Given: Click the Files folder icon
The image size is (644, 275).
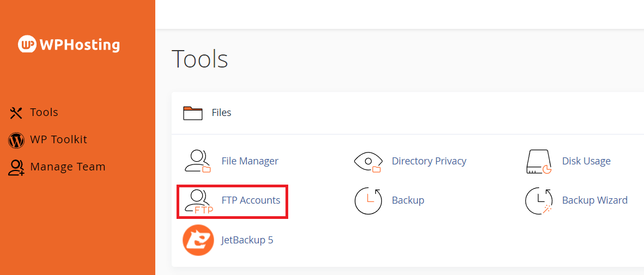Looking at the screenshot, I should (193, 113).
